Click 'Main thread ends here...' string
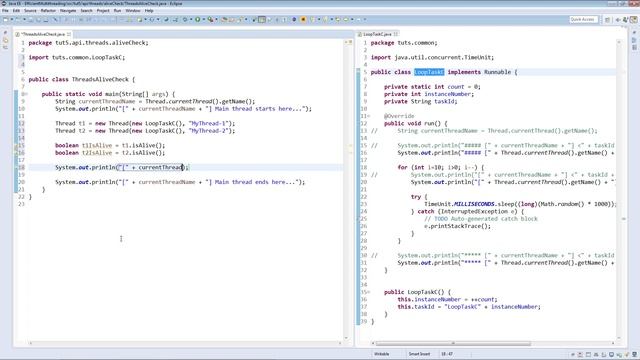 coord(254,182)
